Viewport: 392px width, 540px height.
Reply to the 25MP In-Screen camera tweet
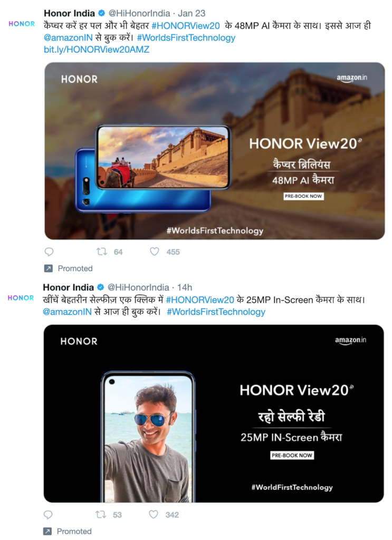coord(48,515)
